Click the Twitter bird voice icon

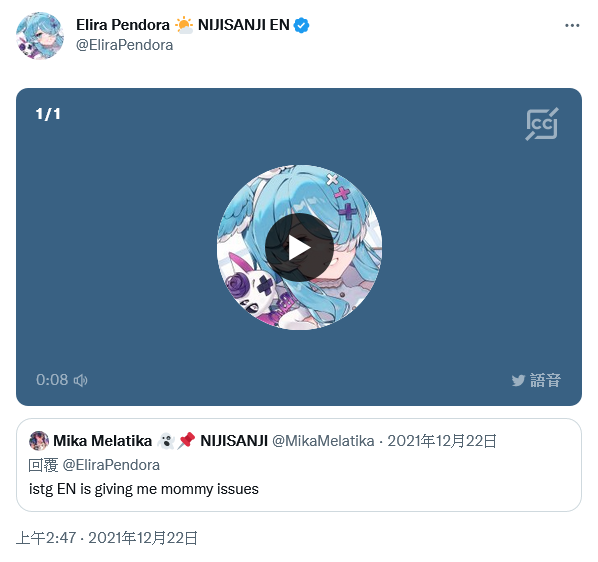518,380
